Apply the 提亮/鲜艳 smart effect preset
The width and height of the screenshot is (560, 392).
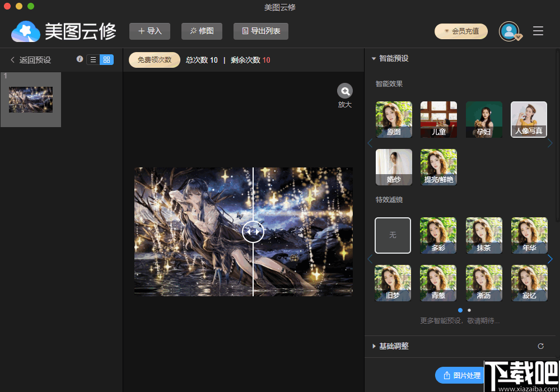click(438, 167)
